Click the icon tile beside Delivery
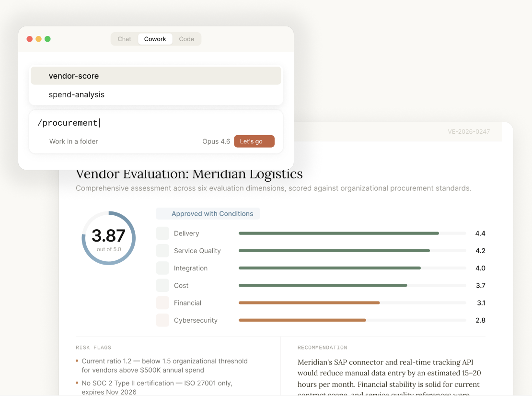 coord(162,233)
